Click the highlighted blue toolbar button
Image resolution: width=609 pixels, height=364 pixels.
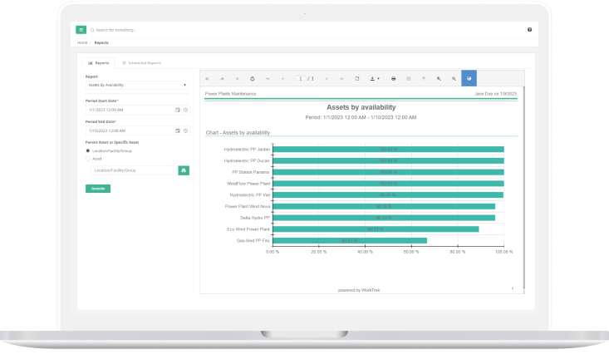coord(469,78)
